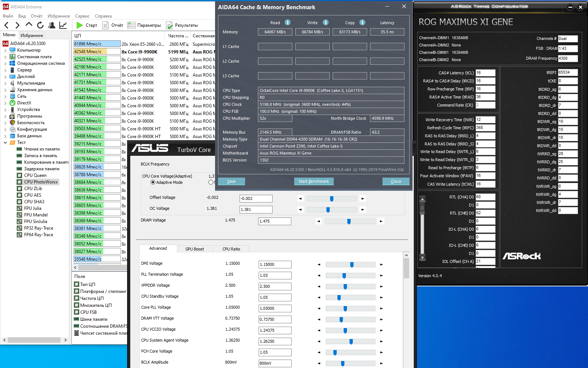Open Результаты from the AIDA64 toolbar
This screenshot has height=368, width=588.
(182, 25)
